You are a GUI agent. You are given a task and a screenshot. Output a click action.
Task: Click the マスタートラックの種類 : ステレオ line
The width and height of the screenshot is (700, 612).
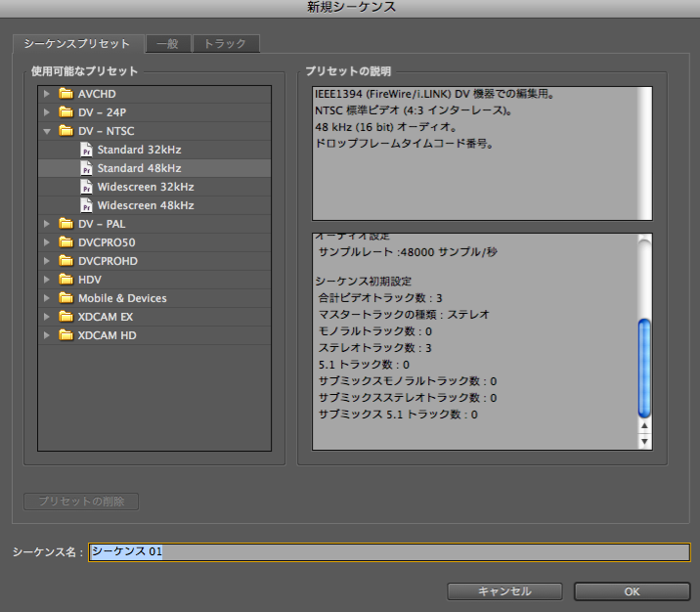coord(404,315)
